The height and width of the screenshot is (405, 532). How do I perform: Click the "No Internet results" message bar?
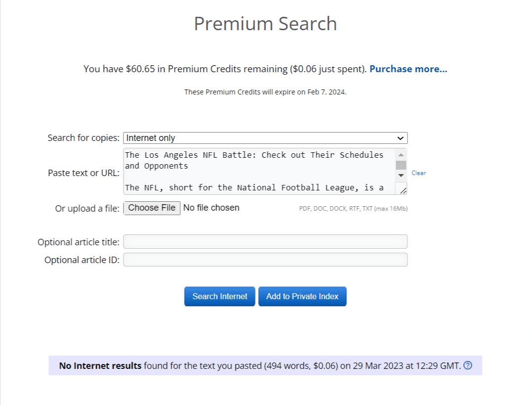pos(265,365)
